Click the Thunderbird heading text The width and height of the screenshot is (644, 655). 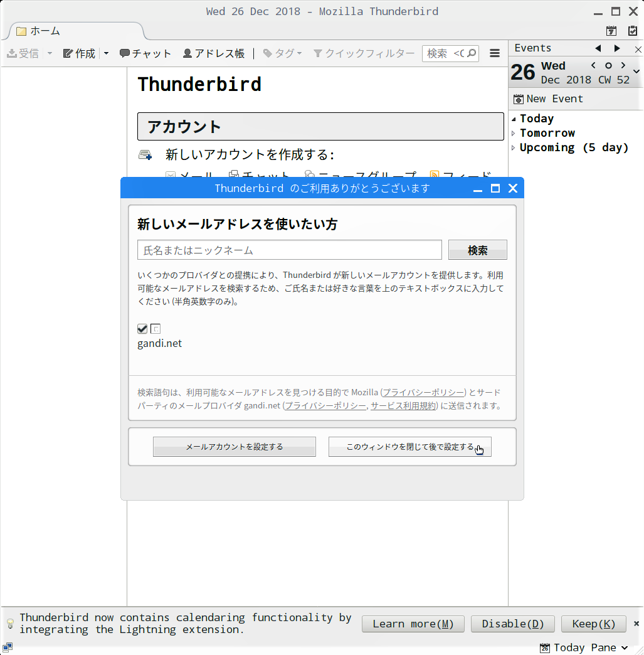199,84
